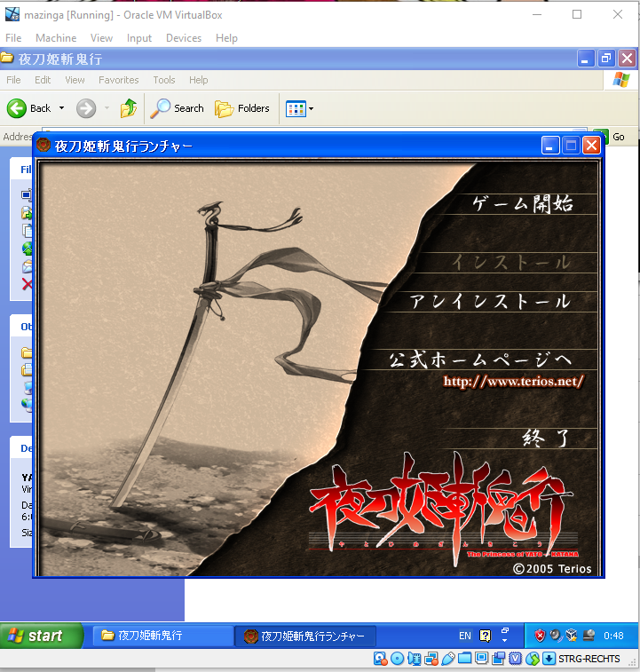Screen dimensions: 640x672
Task: Click the recording status icon
Action: pos(499,659)
